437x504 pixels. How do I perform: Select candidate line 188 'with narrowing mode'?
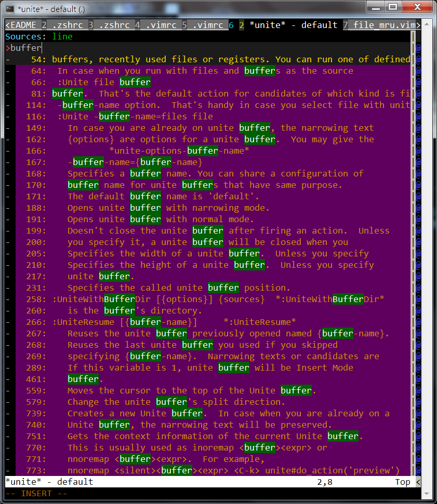coord(208,208)
